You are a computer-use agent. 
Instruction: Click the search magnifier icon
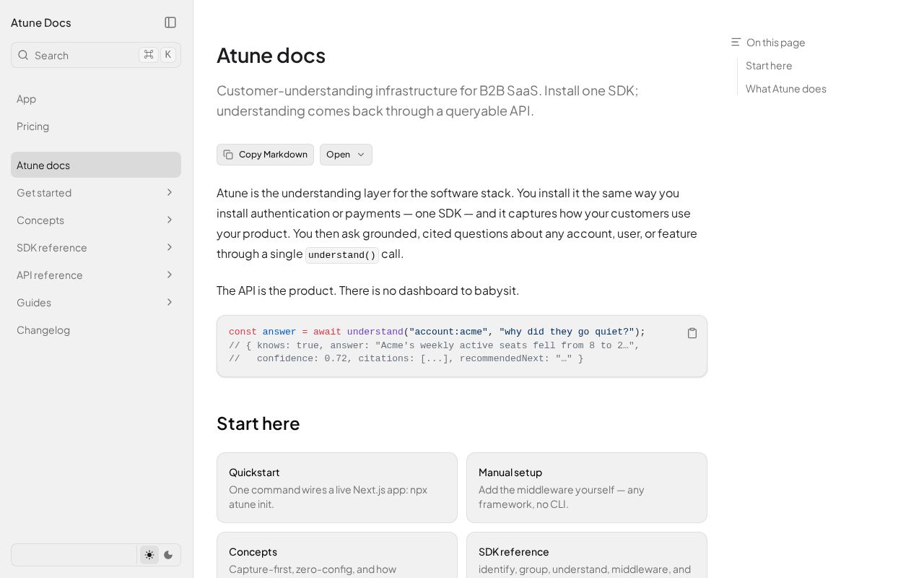pyautogui.click(x=23, y=55)
